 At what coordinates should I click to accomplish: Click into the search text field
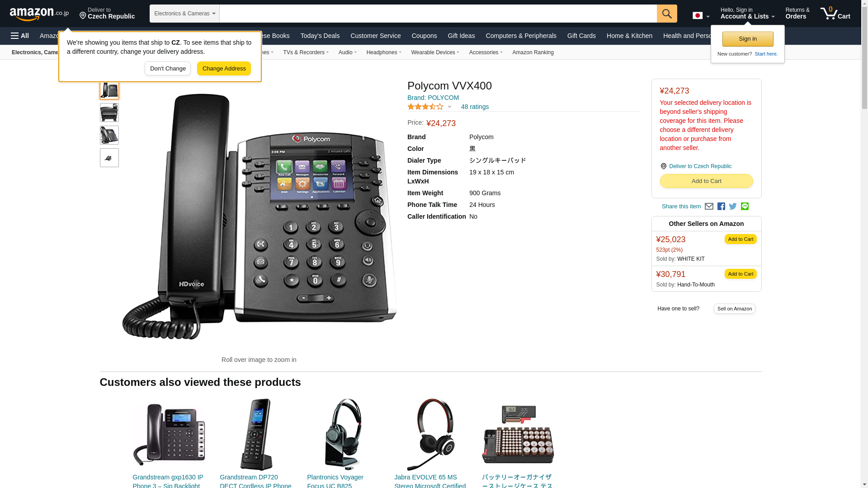(438, 14)
